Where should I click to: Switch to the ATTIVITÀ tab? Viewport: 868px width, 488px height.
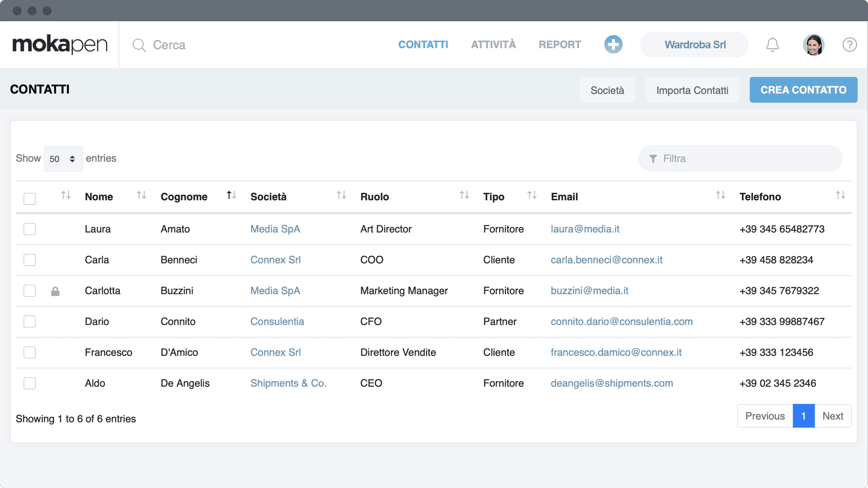(493, 45)
